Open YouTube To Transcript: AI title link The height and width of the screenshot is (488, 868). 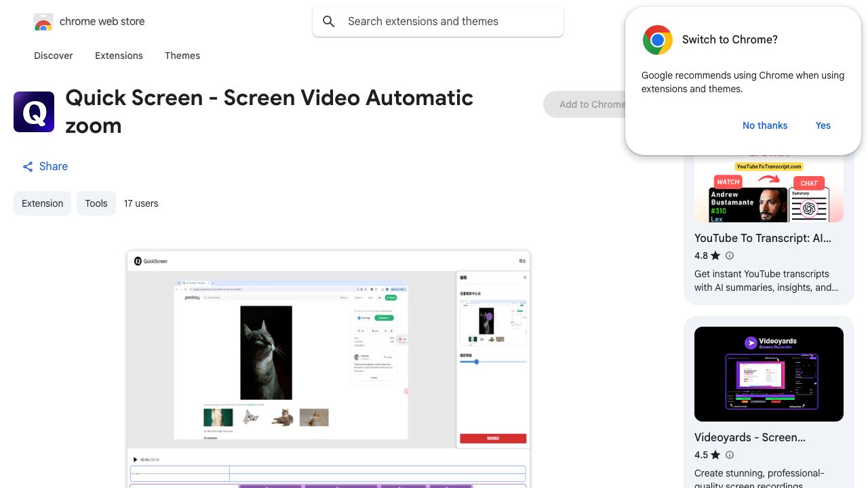tap(763, 238)
